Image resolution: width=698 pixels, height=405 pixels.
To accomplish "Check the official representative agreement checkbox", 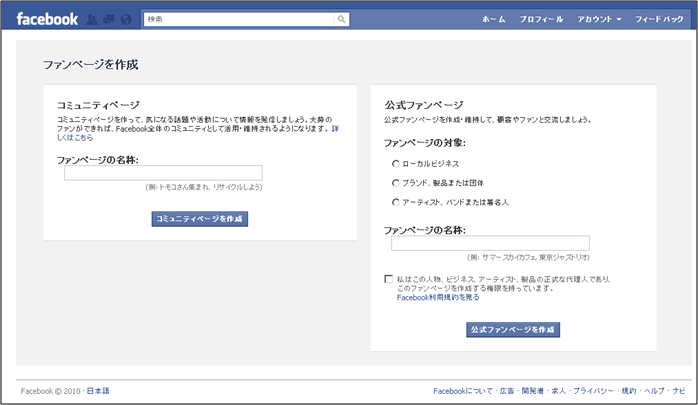I will 389,279.
